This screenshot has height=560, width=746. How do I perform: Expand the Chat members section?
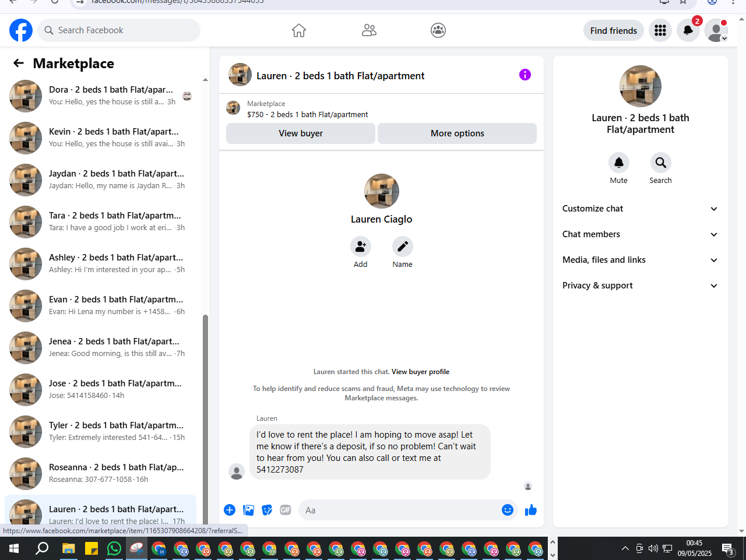point(640,234)
